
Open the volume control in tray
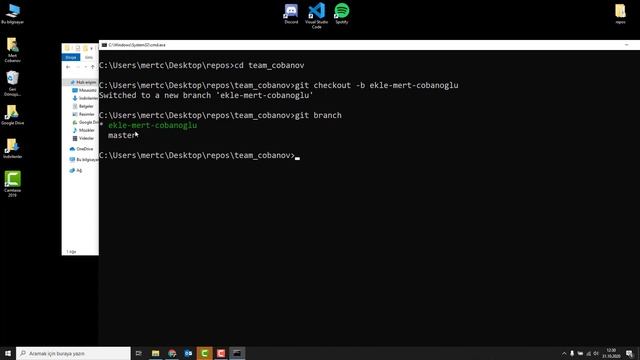[x=596, y=353]
